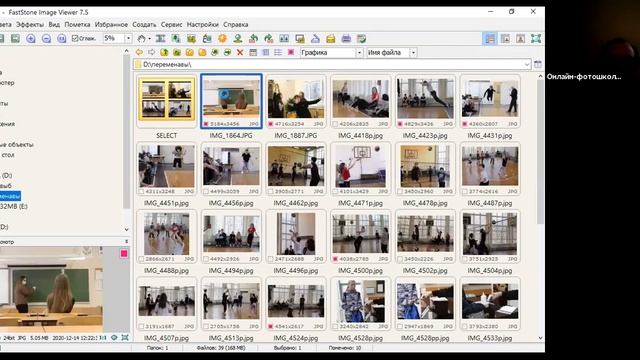Open the Справка menu
The width and height of the screenshot is (640, 360).
click(x=236, y=24)
